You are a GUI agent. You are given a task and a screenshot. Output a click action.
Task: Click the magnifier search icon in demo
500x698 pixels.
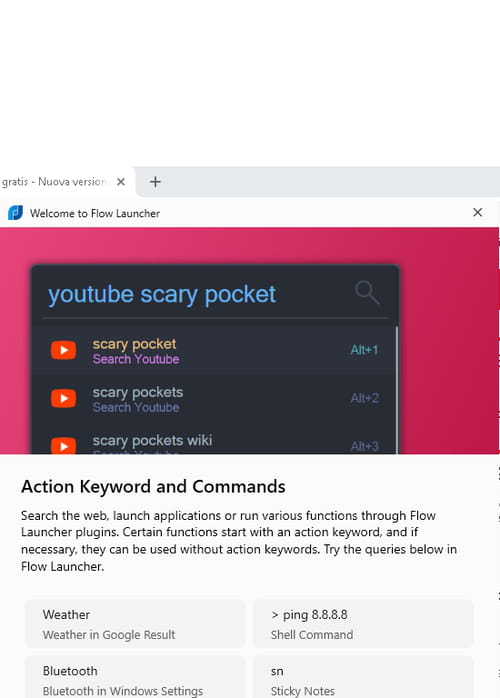click(367, 292)
